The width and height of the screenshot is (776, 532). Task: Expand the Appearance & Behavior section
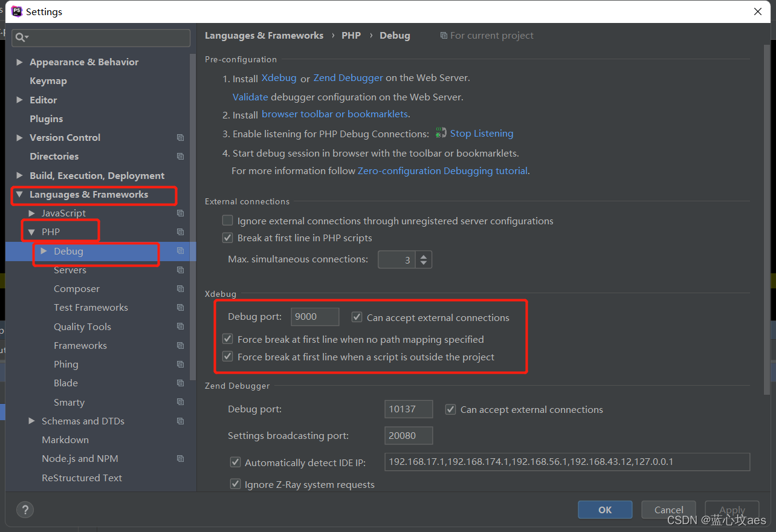[x=20, y=62]
